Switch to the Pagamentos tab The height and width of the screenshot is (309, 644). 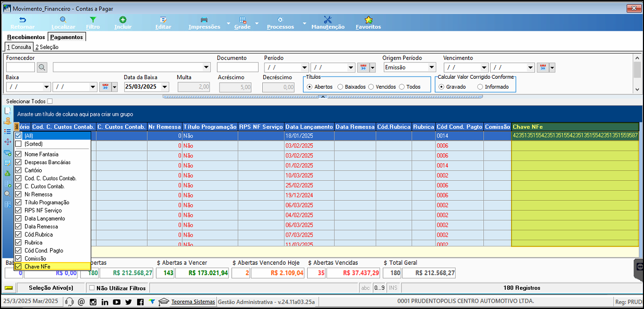tap(67, 37)
